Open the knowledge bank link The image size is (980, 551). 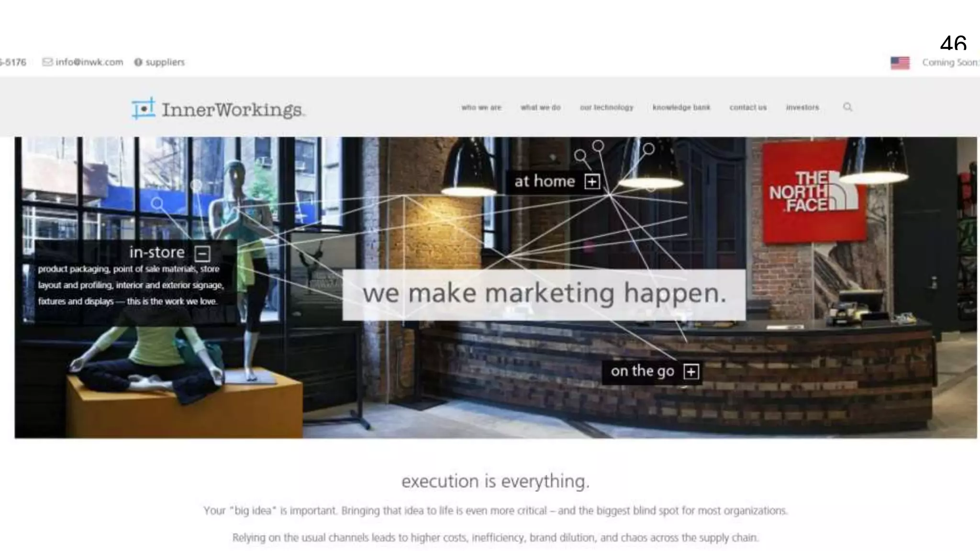click(x=681, y=108)
